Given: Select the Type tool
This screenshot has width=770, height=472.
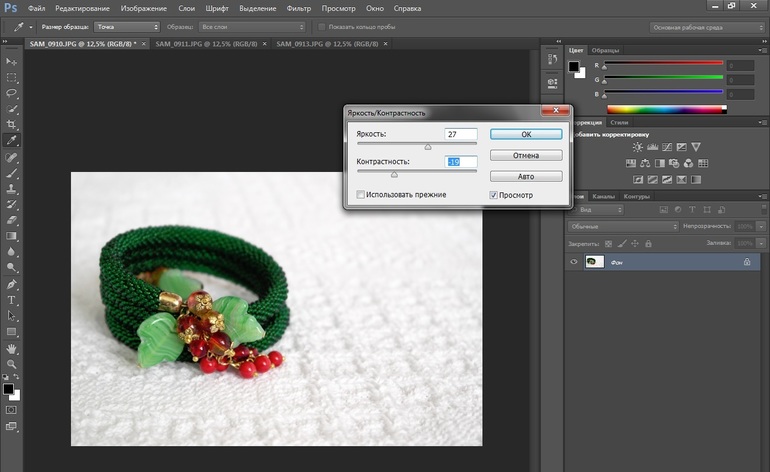Looking at the screenshot, I should pos(12,300).
